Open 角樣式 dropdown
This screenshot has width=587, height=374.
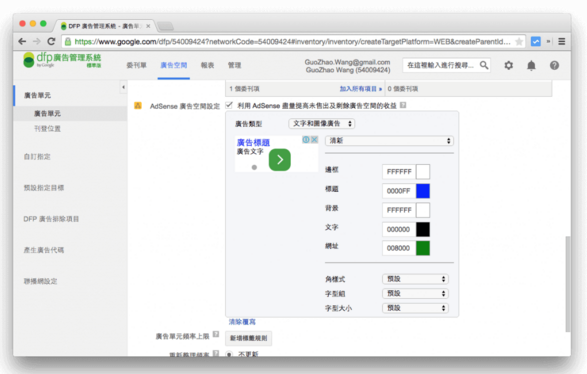[415, 279]
